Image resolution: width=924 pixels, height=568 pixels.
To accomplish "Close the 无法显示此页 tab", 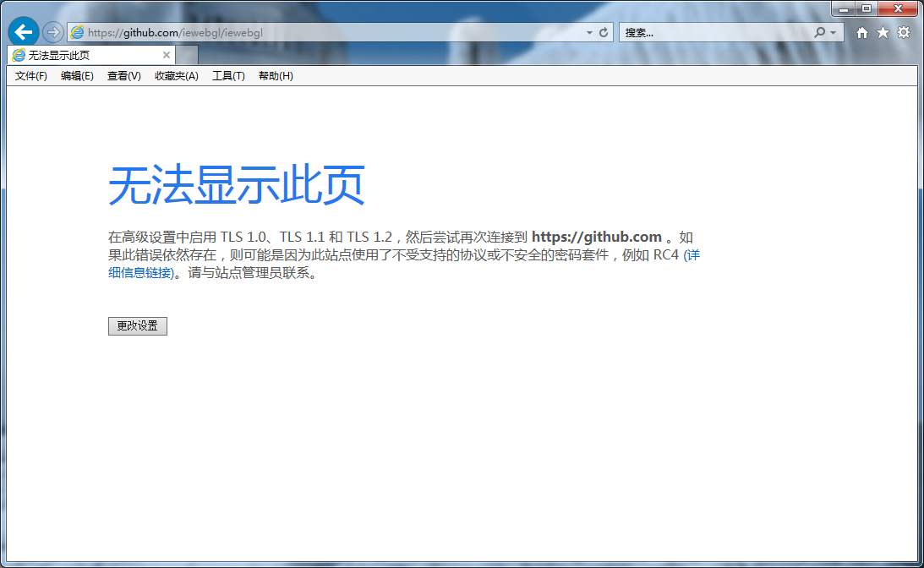I will point(167,55).
